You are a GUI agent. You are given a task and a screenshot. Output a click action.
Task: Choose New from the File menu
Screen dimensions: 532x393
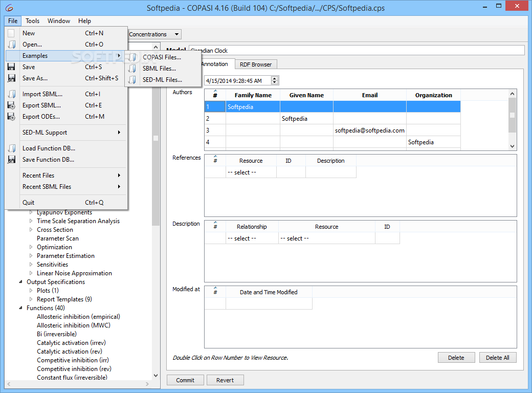(x=66, y=33)
